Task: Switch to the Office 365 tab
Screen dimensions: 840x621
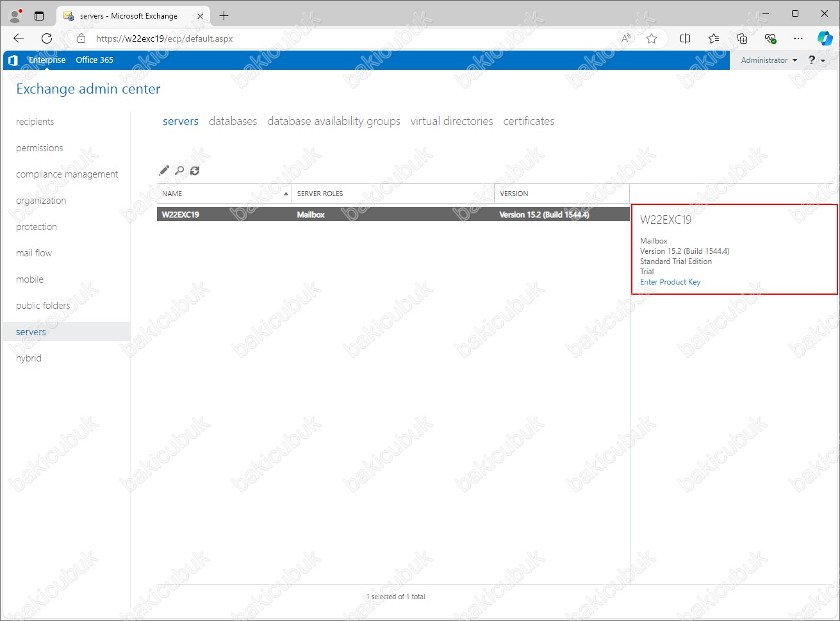Action: pos(94,60)
